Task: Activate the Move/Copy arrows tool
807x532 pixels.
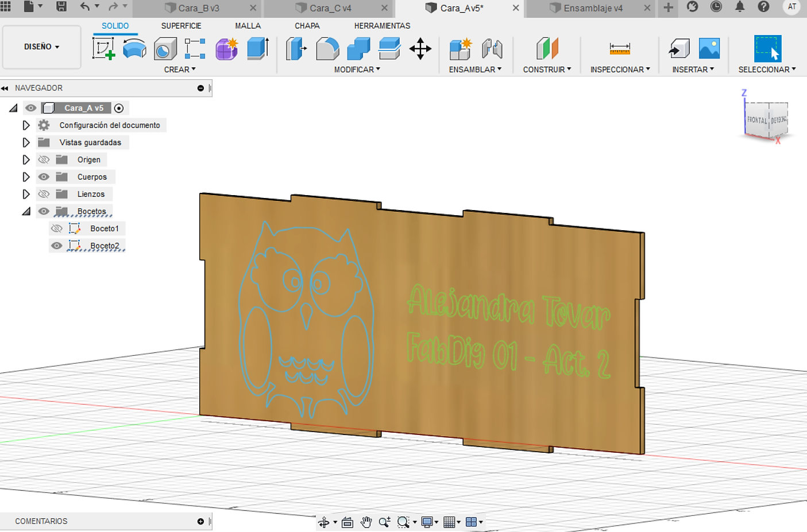Action: (420, 49)
